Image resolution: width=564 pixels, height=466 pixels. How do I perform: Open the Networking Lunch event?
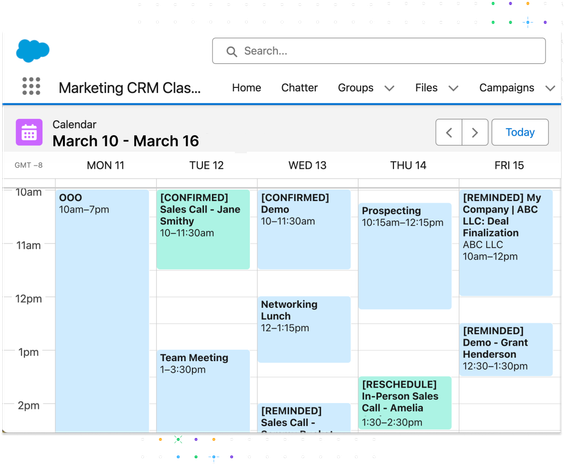tap(304, 329)
